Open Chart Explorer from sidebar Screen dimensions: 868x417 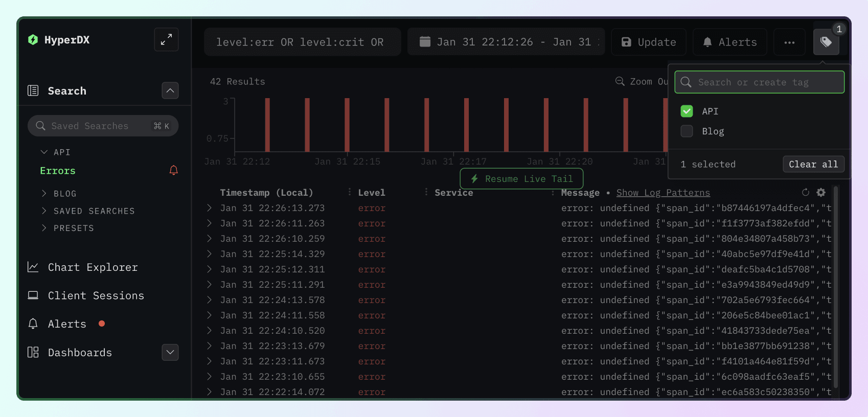[x=93, y=267]
